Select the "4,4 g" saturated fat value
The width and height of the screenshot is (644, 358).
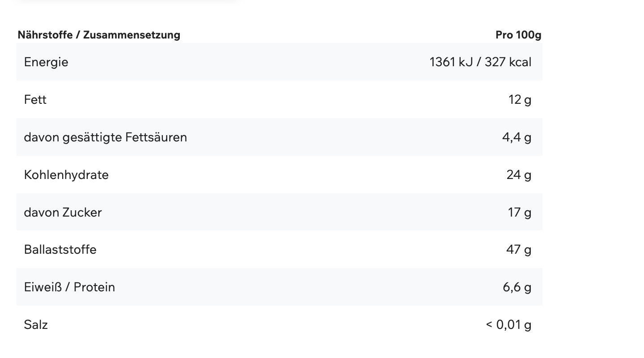coord(517,137)
